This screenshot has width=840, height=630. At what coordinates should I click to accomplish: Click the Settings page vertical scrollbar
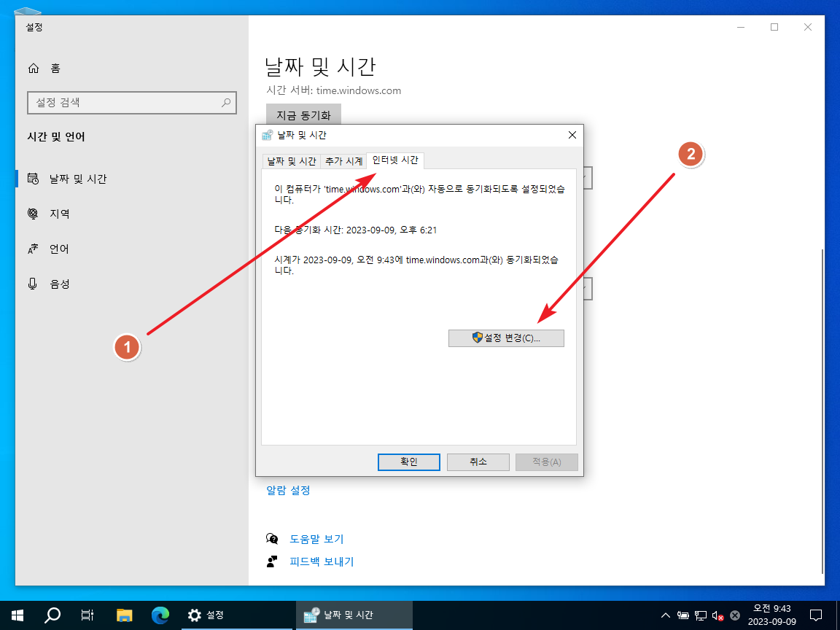click(822, 411)
